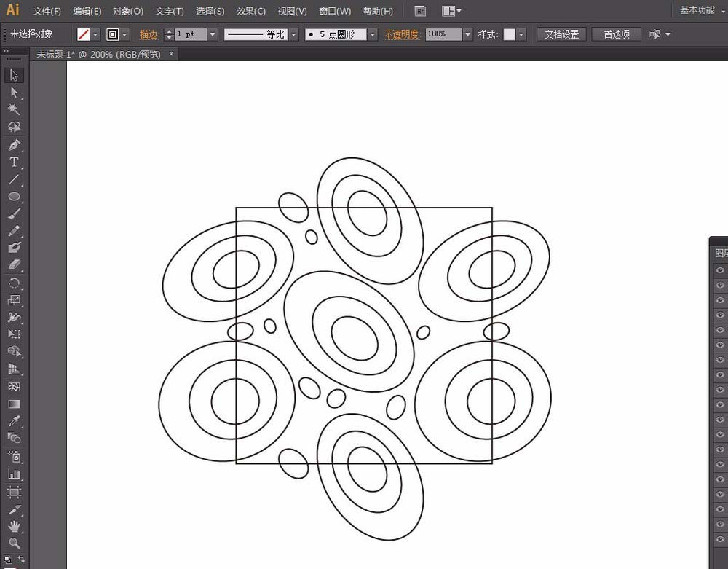The height and width of the screenshot is (569, 728).
Task: Select the Line Segment tool
Action: [14, 179]
